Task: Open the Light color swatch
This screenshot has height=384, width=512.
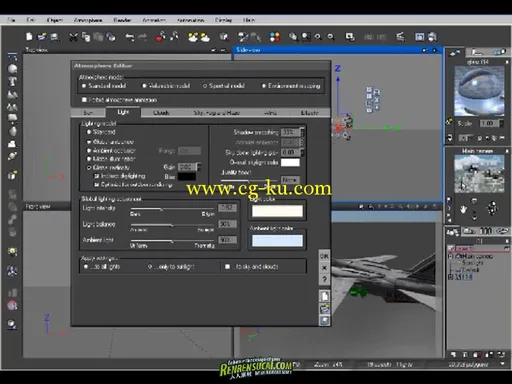Action: [277, 211]
